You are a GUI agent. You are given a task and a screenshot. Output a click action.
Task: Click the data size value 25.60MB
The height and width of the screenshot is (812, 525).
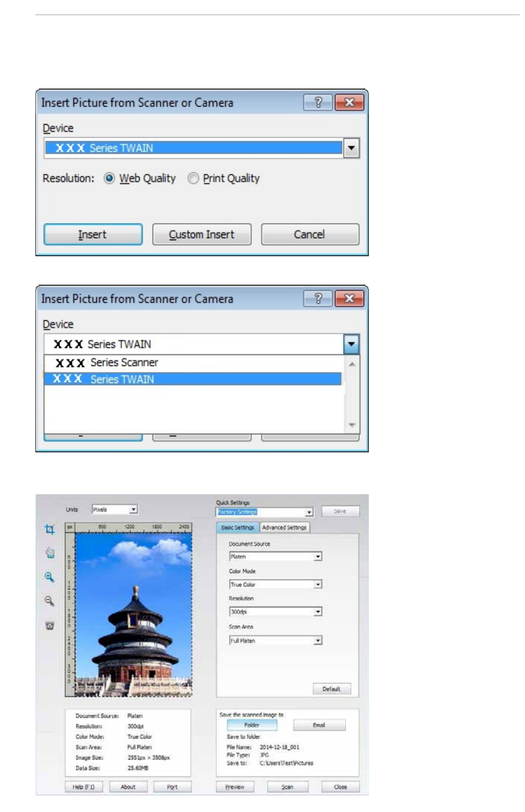[138, 768]
